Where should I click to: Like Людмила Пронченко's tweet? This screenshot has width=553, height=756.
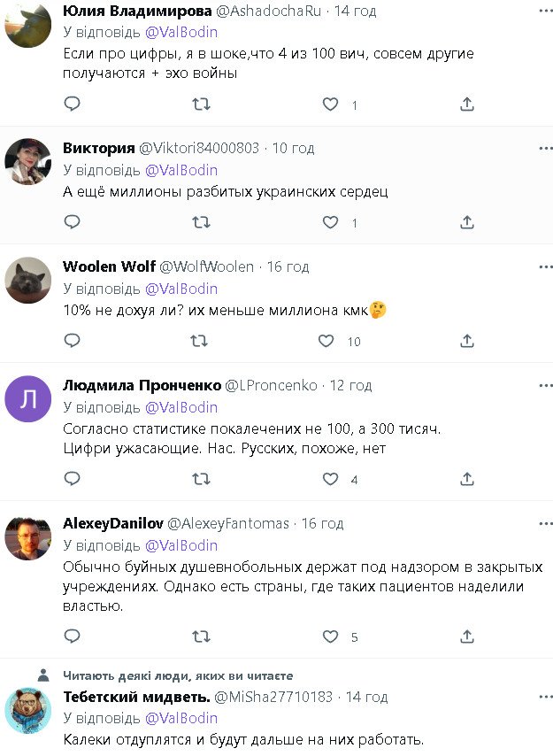click(x=330, y=479)
